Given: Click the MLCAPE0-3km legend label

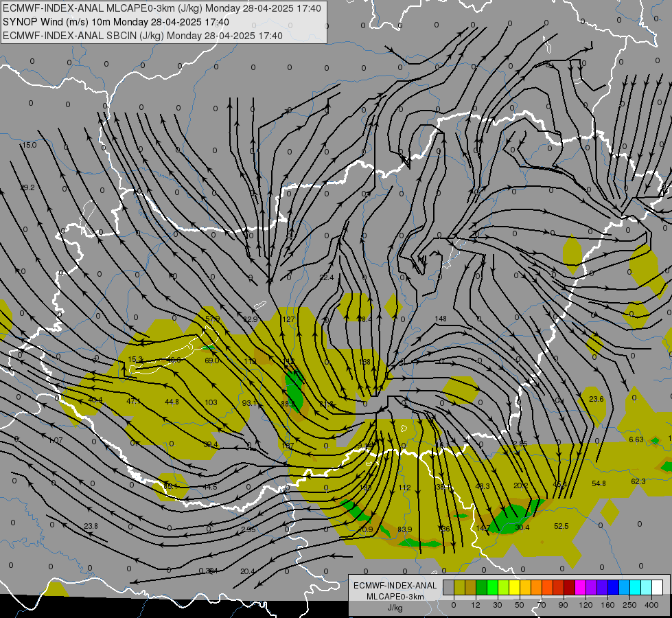Looking at the screenshot, I should point(395,597).
